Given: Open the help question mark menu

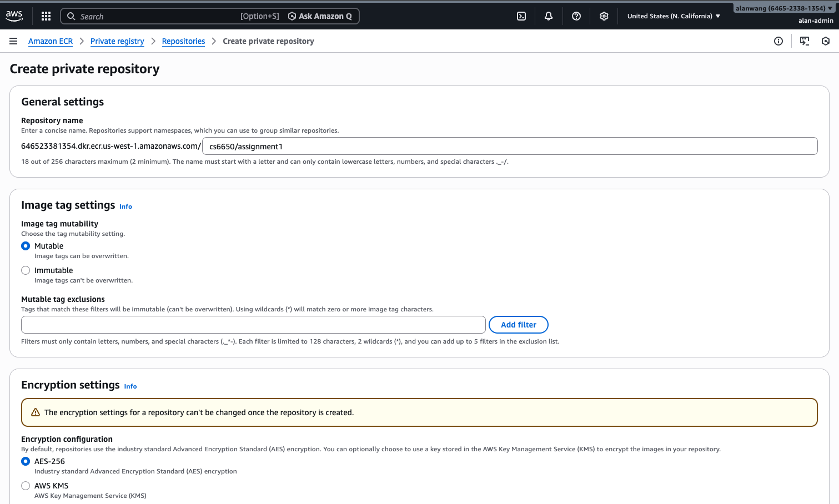Looking at the screenshot, I should pyautogui.click(x=576, y=16).
